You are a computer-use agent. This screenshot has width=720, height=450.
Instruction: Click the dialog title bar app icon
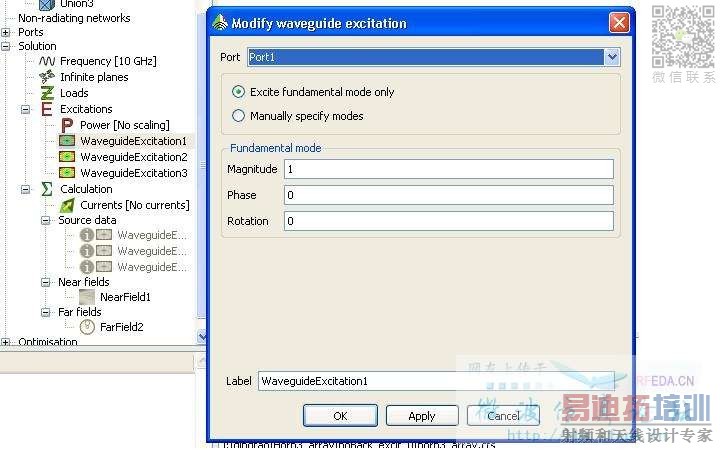coord(220,22)
